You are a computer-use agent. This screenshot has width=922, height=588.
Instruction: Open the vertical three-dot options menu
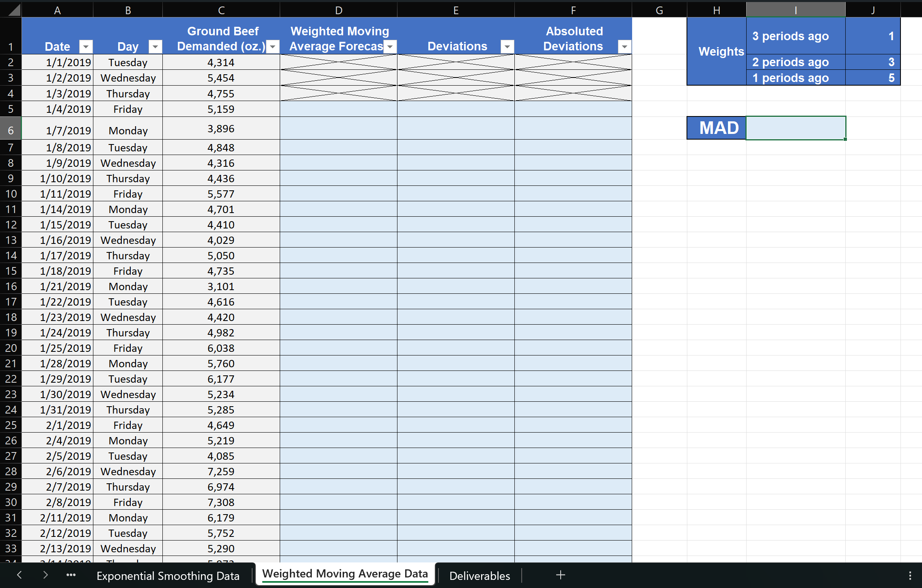pyautogui.click(x=910, y=575)
